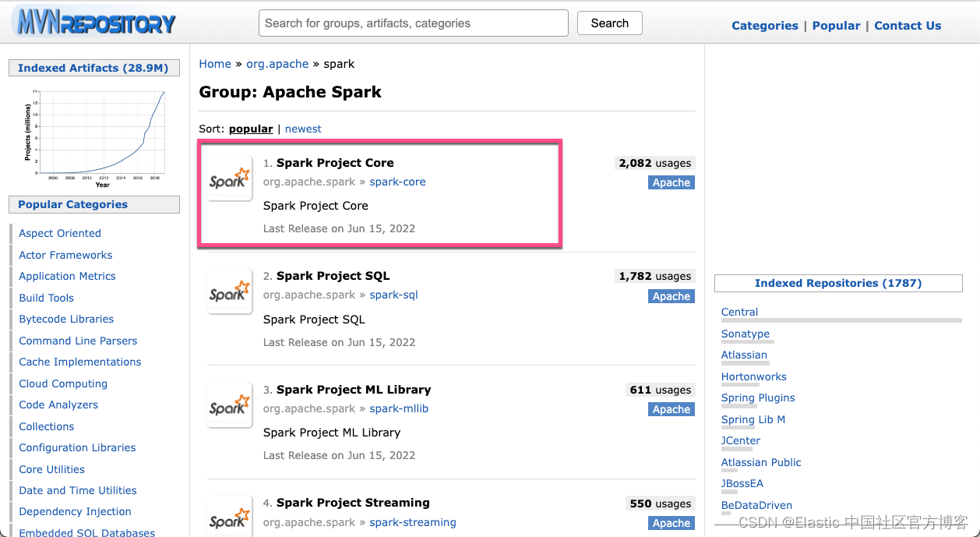
Task: Navigate to Home via the breadcrumb
Action: [x=215, y=64]
